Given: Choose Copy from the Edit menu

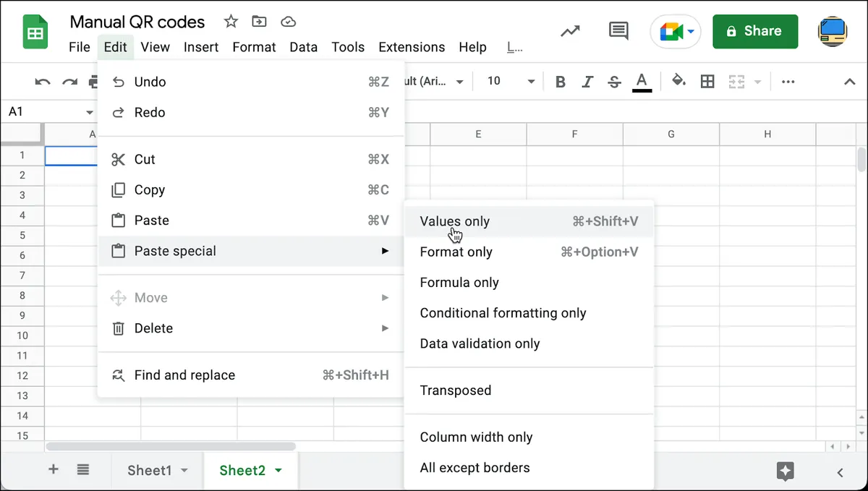Looking at the screenshot, I should tap(250, 189).
